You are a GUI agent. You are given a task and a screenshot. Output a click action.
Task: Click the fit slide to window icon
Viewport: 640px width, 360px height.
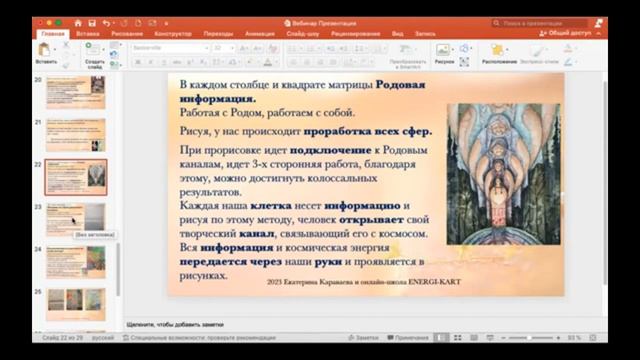pyautogui.click(x=593, y=338)
